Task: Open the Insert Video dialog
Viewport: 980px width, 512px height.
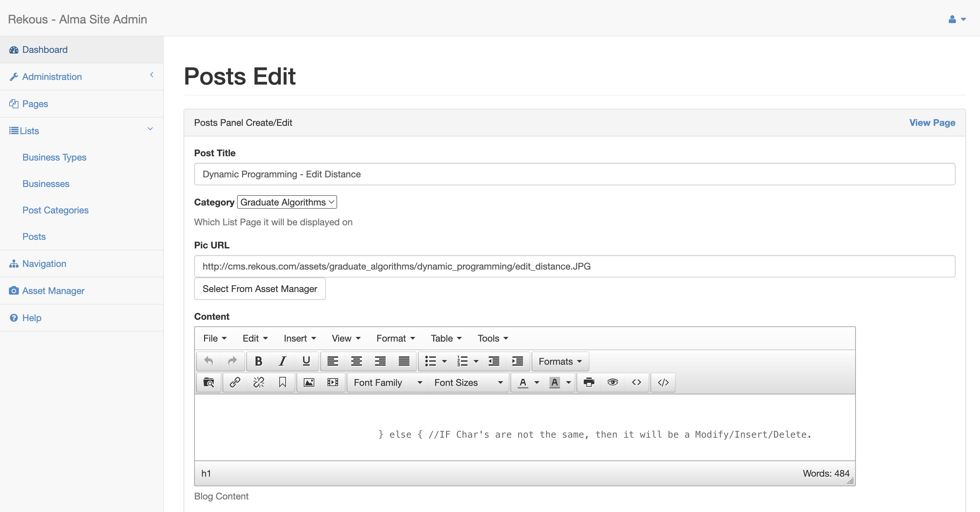Action: [x=332, y=383]
